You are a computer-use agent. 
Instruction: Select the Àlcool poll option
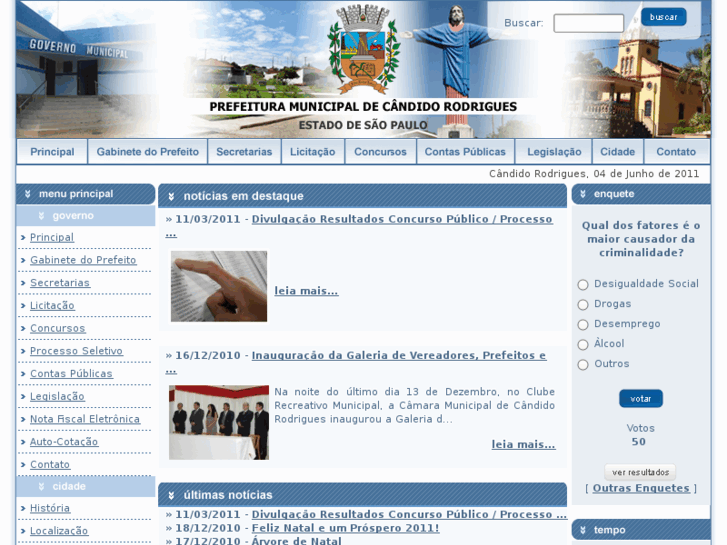pyautogui.click(x=583, y=344)
